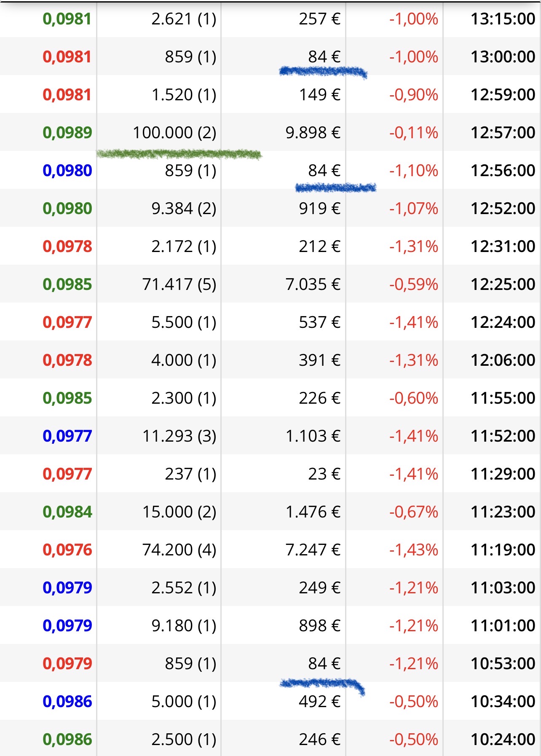Click the 237 (1) volume cell
541x756 pixels.
[190, 474]
